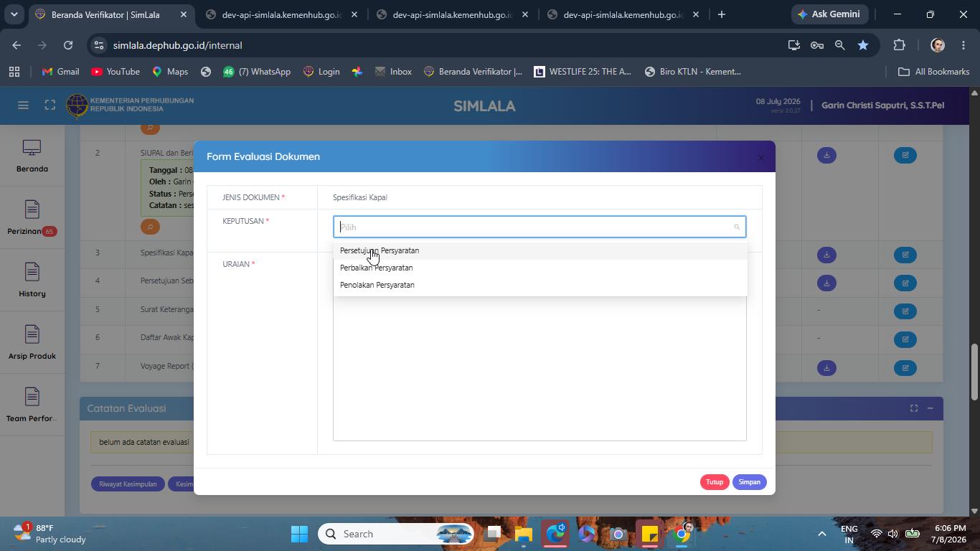Open Chrome from taskbar
The width and height of the screenshot is (980, 551).
[x=682, y=534]
